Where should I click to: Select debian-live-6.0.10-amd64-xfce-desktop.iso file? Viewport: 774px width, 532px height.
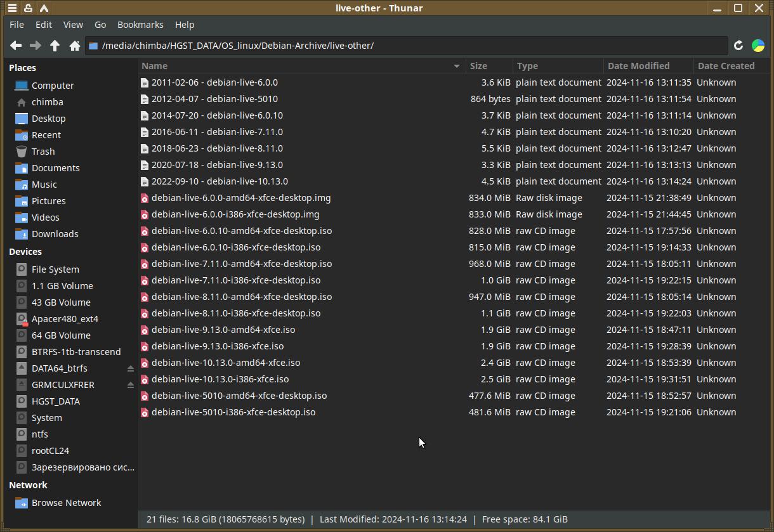pyautogui.click(x=242, y=231)
